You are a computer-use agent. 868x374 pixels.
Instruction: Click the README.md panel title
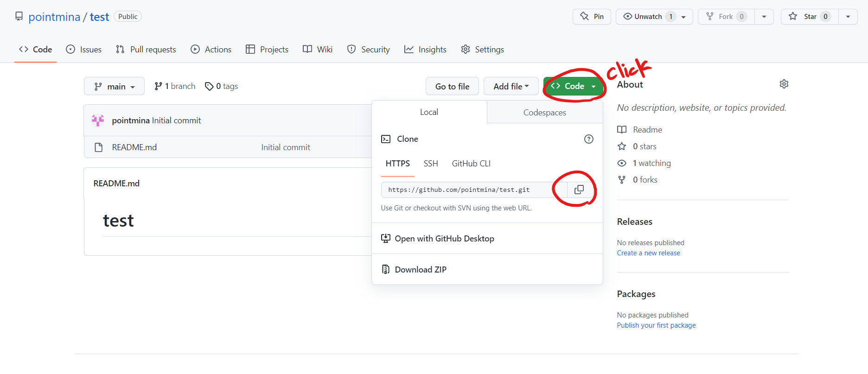click(116, 184)
